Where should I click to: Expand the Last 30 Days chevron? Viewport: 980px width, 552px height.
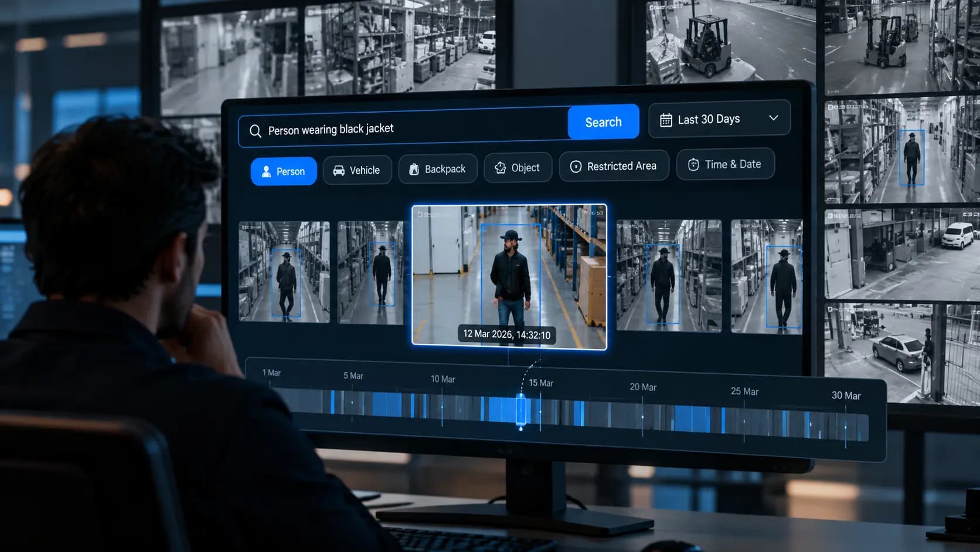coord(774,117)
